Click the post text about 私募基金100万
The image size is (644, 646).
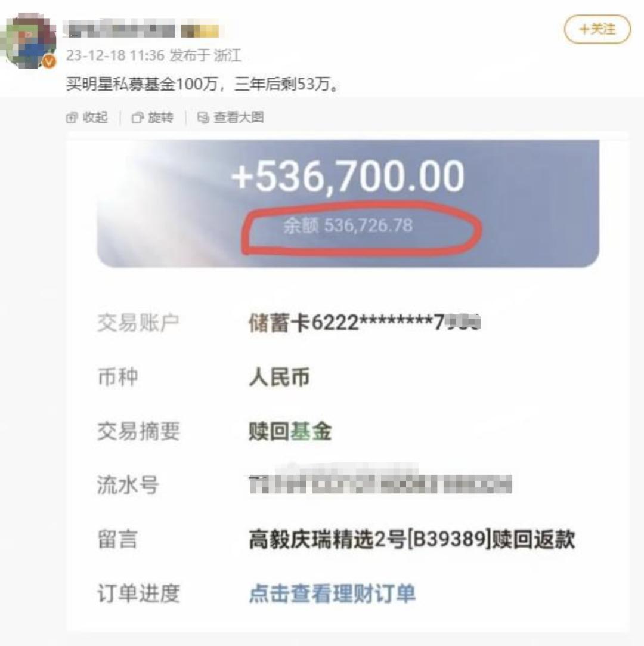point(202,85)
